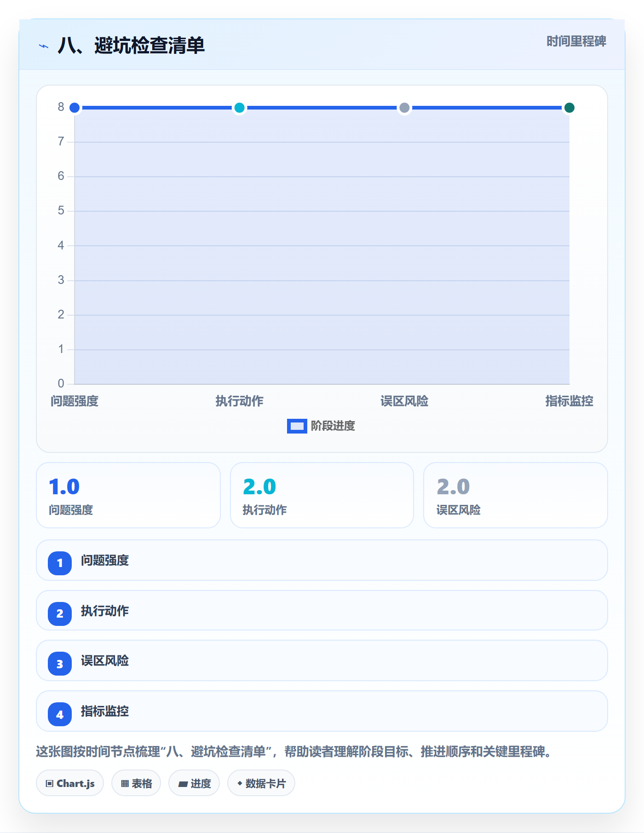
Task: Select step 3 误区风险 list row
Action: point(322,660)
